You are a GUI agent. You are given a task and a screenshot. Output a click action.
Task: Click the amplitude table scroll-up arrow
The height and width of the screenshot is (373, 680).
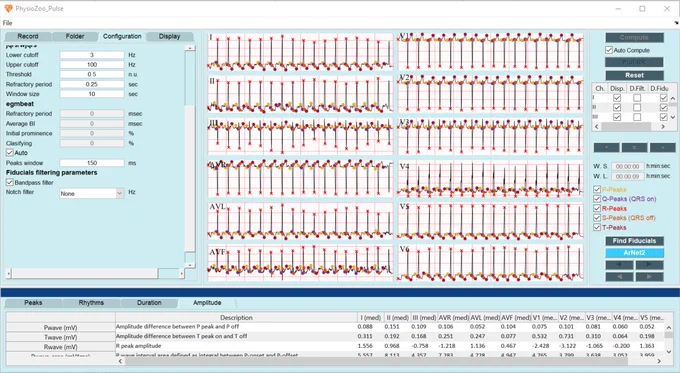pos(668,328)
